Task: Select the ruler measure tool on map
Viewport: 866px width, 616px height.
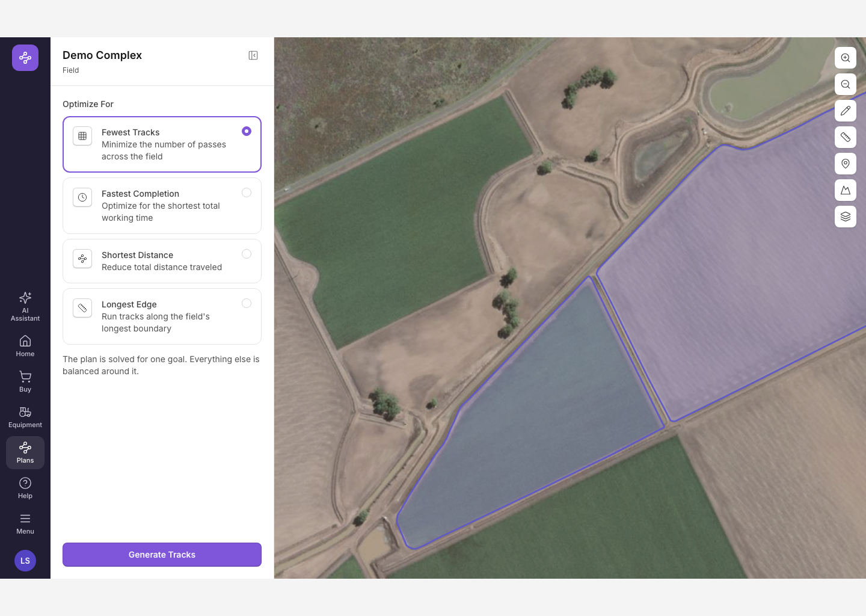Action: tap(846, 137)
